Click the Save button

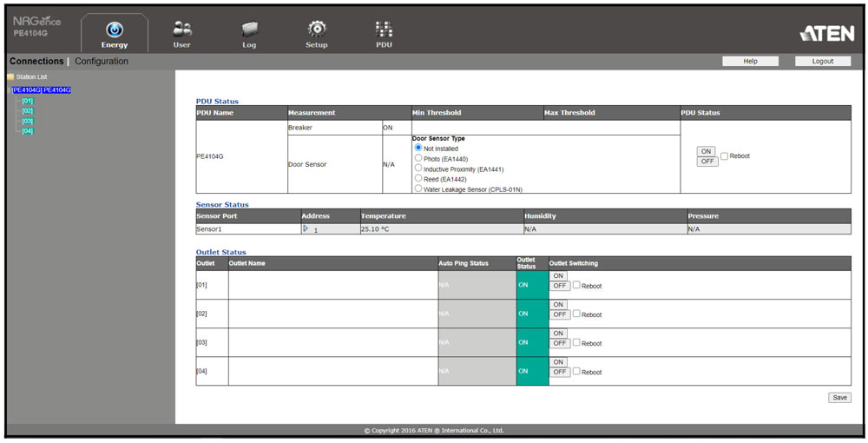tap(839, 397)
